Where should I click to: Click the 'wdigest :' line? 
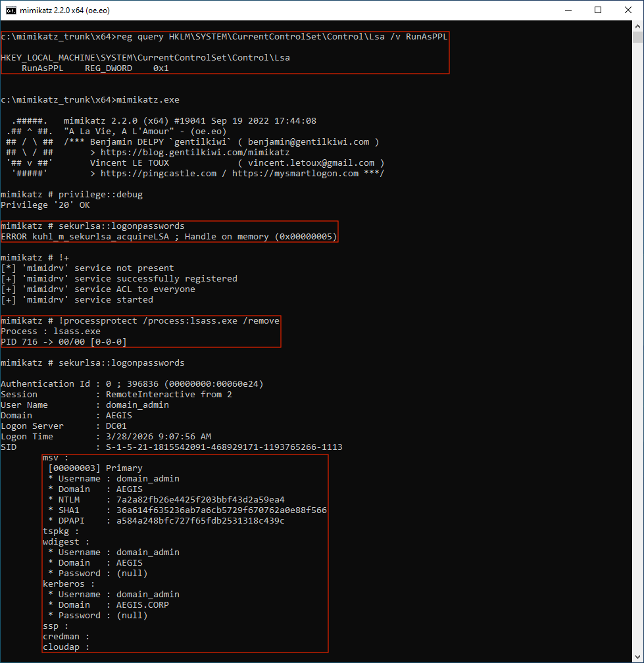(66, 542)
